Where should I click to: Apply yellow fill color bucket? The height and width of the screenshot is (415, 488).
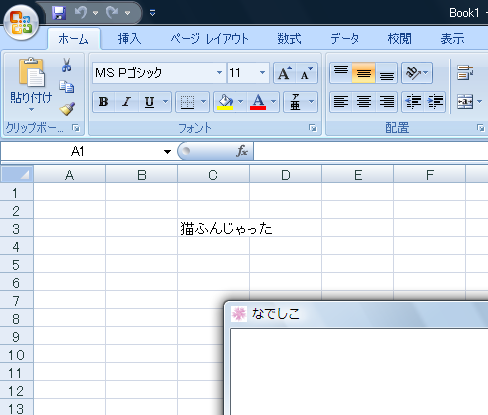[225, 102]
